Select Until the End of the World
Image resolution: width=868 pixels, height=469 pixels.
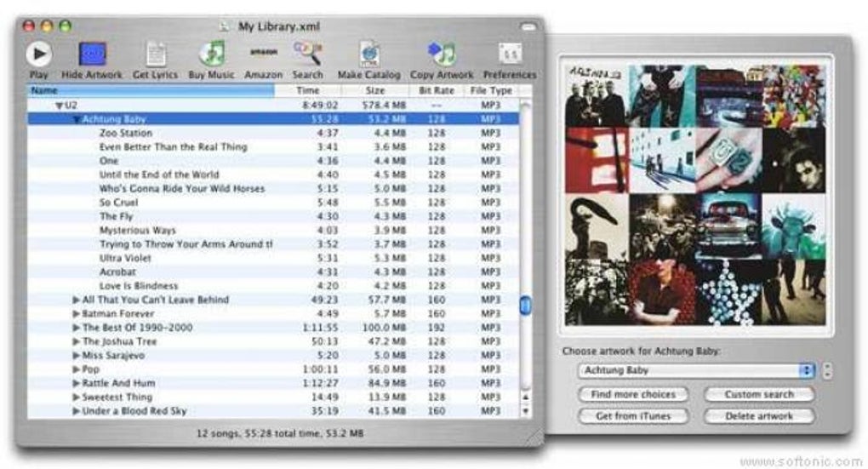coord(273,174)
